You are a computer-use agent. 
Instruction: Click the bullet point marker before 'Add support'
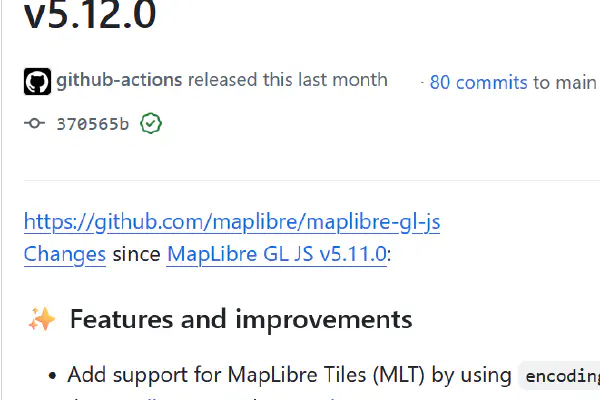pyautogui.click(x=52, y=376)
